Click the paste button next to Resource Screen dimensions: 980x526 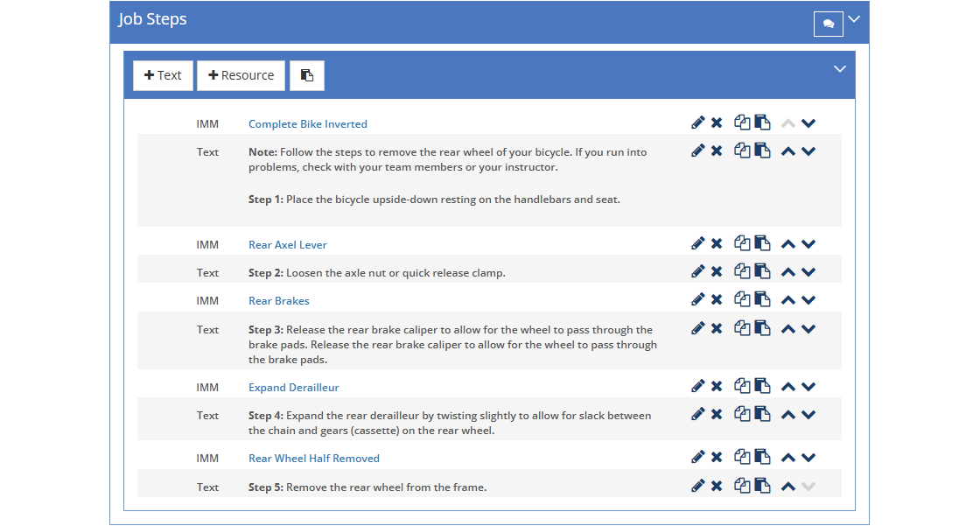click(x=306, y=75)
